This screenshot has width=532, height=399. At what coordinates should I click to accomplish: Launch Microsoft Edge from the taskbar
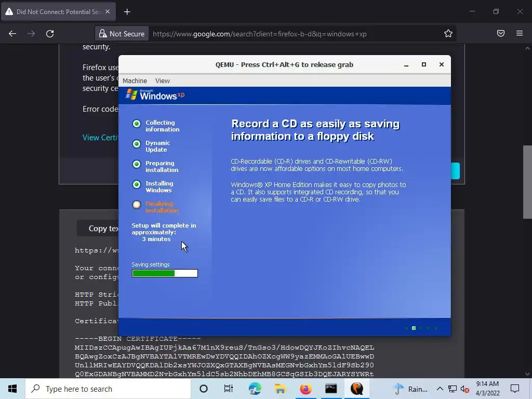(x=255, y=389)
